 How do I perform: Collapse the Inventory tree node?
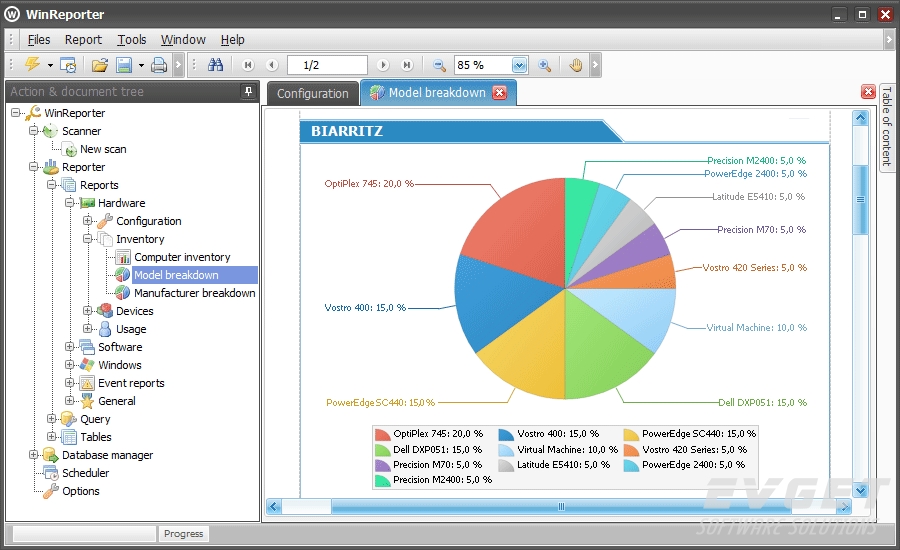pyautogui.click(x=87, y=238)
